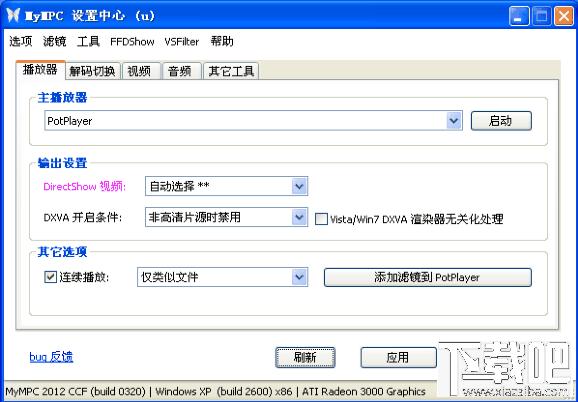Image resolution: width=578 pixels, height=402 pixels.
Task: Click MyMPC 2012 CCF build status text
Action: click(x=76, y=391)
